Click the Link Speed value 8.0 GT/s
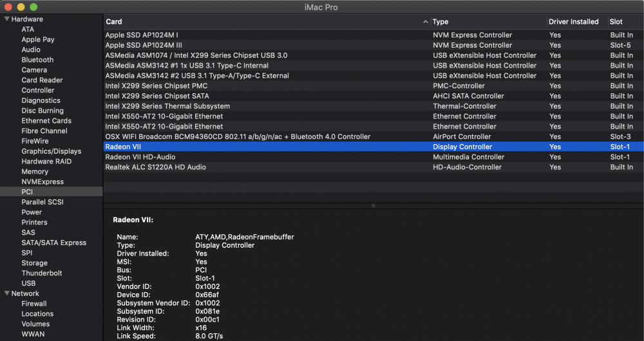The image size is (644, 341). (x=209, y=336)
